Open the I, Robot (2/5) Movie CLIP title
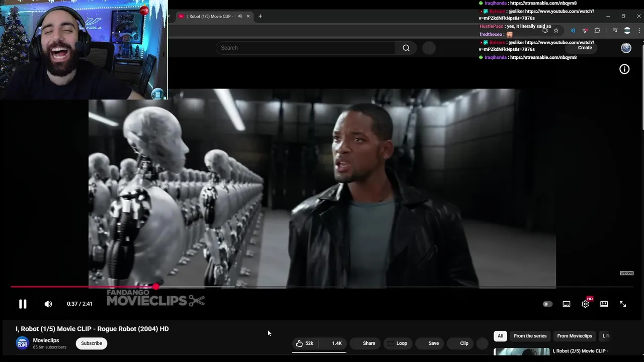This screenshot has height=362, width=644. click(x=581, y=351)
